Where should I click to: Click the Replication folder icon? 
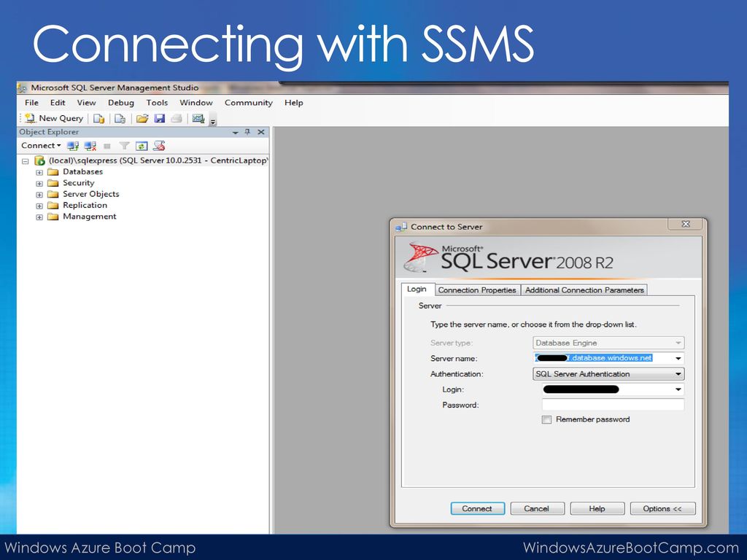[53, 205]
